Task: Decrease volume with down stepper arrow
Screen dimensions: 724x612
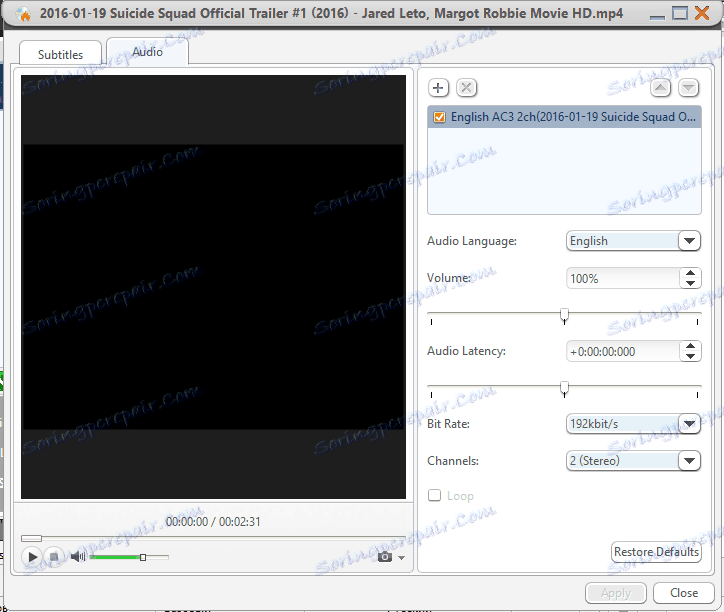Action: click(690, 283)
